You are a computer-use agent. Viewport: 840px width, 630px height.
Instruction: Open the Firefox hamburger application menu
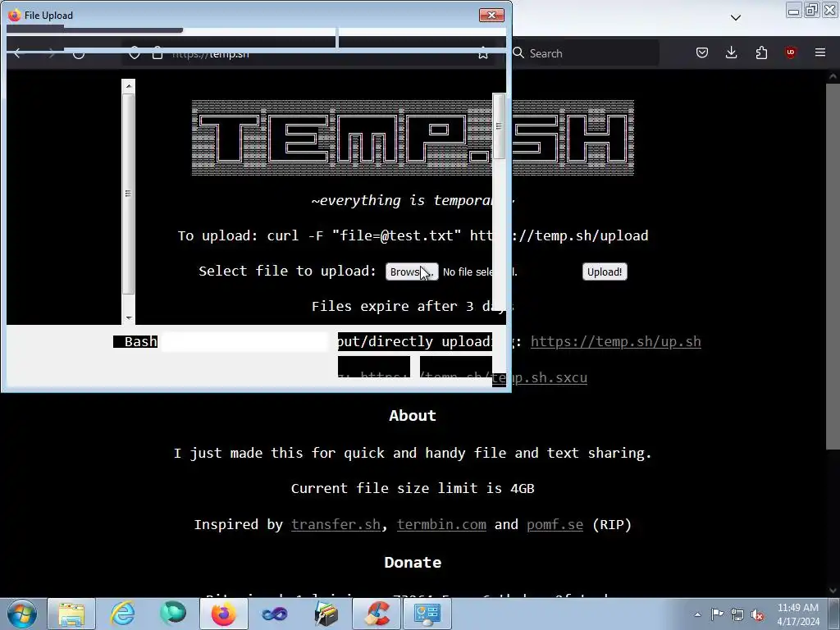click(x=820, y=52)
